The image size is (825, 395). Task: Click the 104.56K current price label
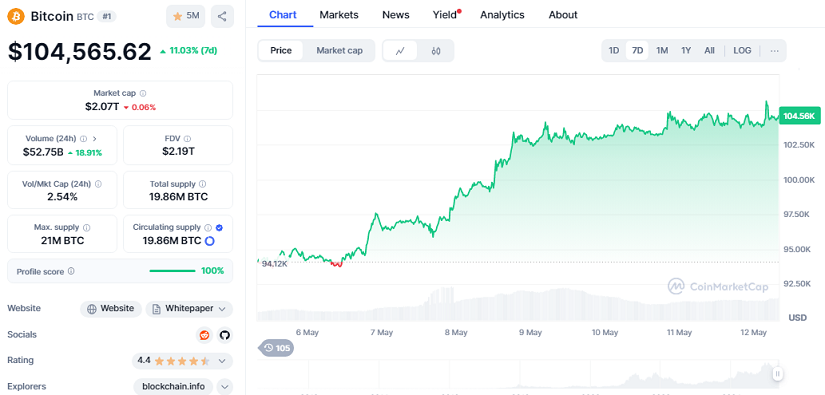[x=799, y=116]
